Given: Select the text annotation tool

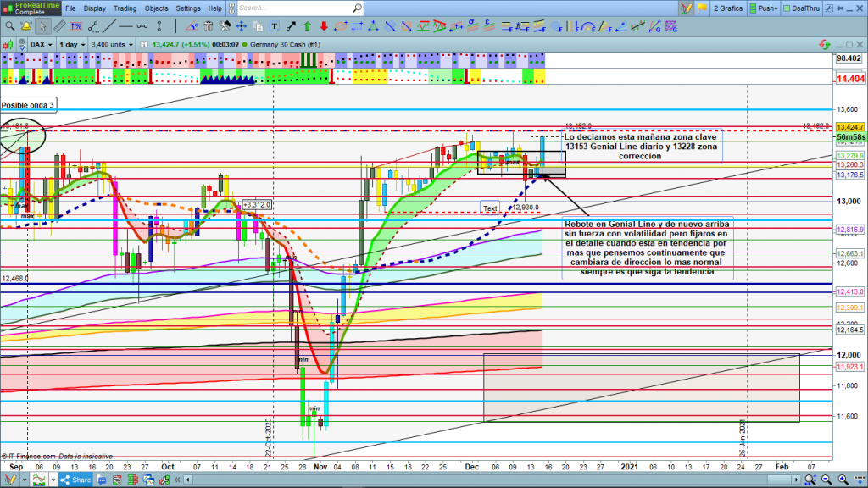Looking at the screenshot, I should (275, 25).
